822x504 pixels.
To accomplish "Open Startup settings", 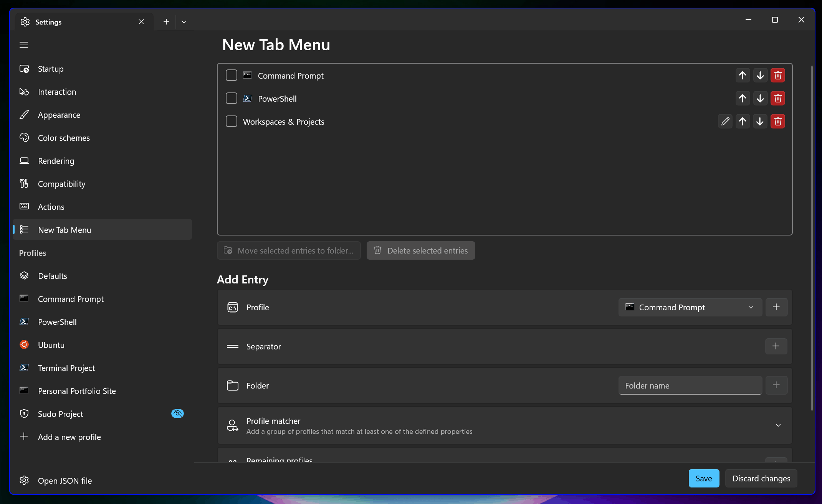I will coord(102,69).
